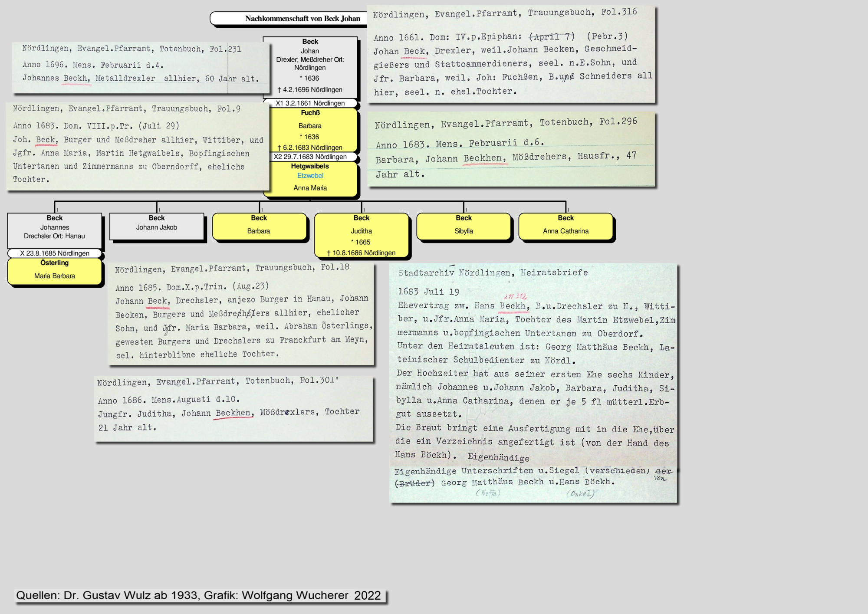Open the Trauungsbuch Fol.316 record card
The width and height of the screenshot is (868, 614).
511,54
